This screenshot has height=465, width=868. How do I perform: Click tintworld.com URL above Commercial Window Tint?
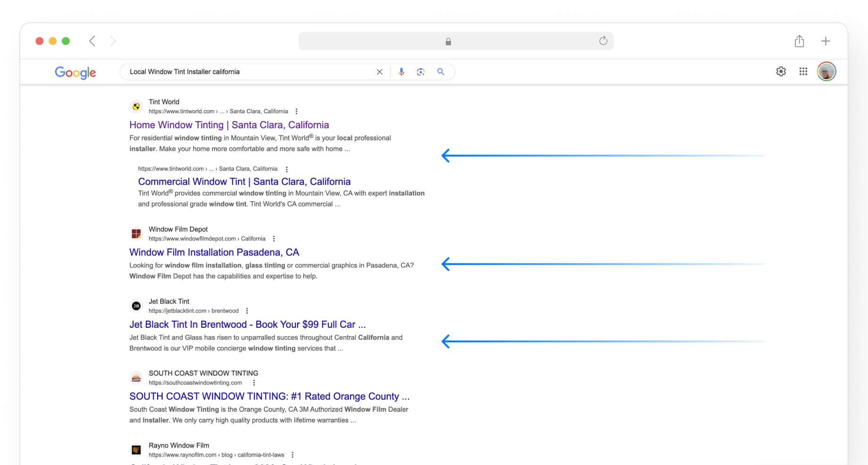208,169
